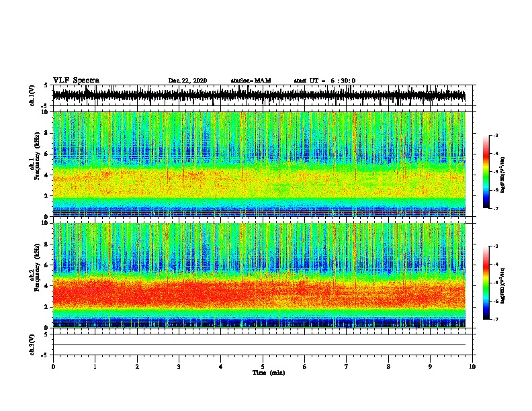Click time axis tick label '9'
Viewport: 532px width, 411px height.
[430, 367]
